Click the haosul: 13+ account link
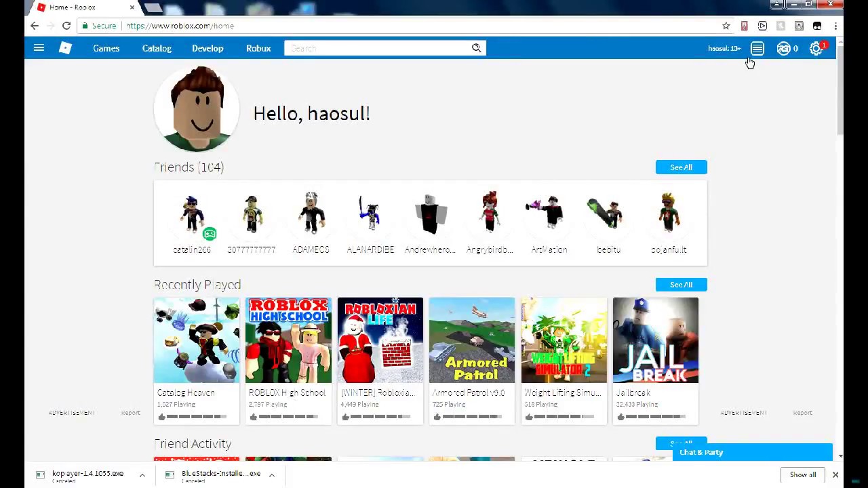 coord(724,48)
